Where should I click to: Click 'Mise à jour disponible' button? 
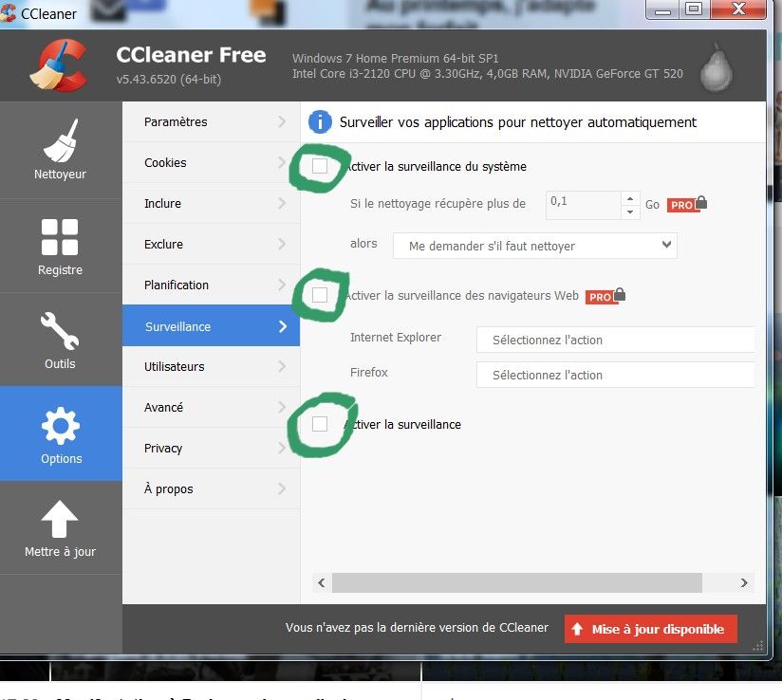(x=650, y=629)
